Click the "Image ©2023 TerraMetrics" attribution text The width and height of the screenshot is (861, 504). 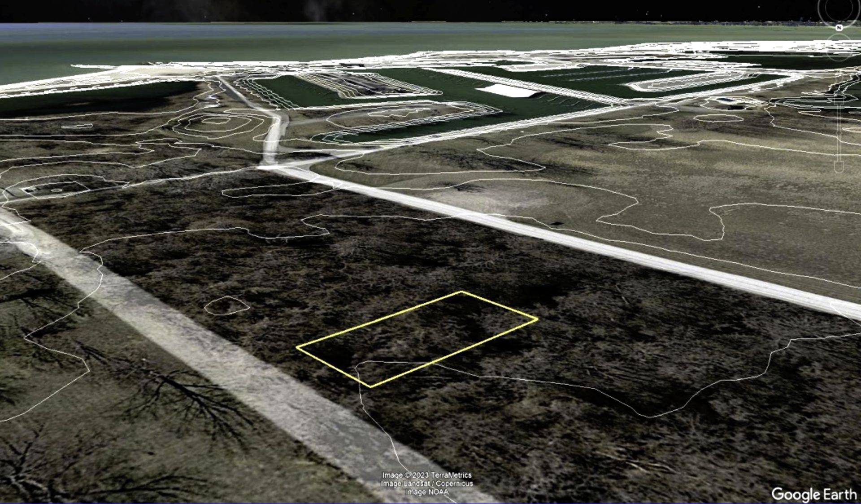click(x=426, y=475)
